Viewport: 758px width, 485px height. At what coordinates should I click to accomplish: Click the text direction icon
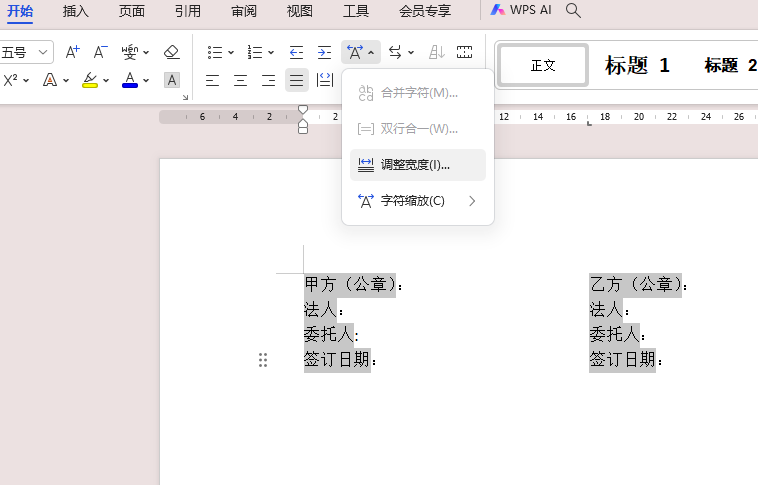point(395,52)
